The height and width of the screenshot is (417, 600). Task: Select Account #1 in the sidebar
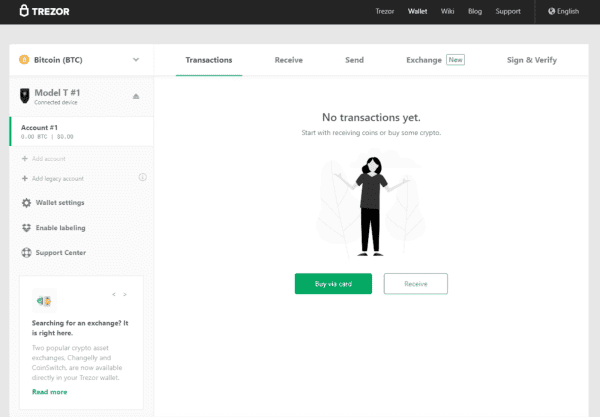[x=82, y=132]
